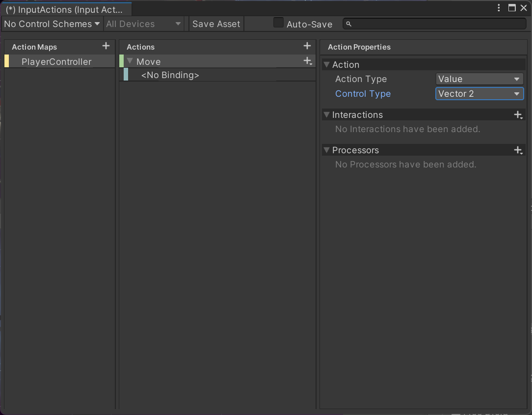Click the yellow marker beside PlayerController

pos(6,61)
